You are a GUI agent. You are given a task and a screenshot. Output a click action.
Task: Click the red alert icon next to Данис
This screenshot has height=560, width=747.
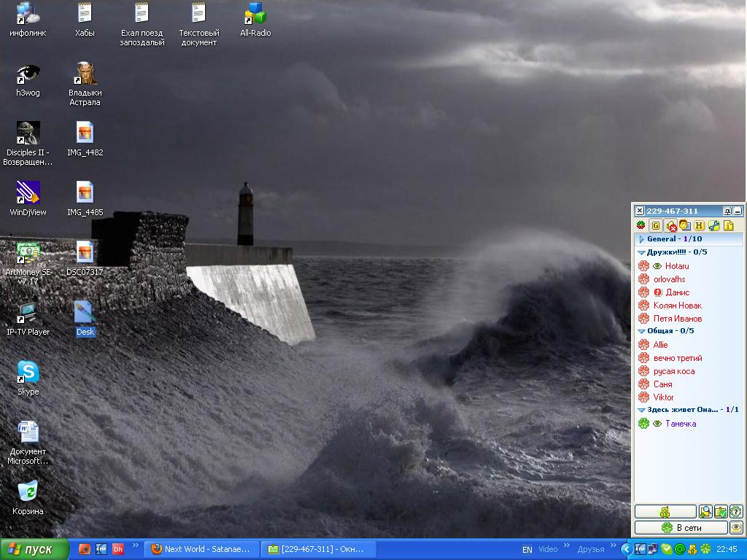point(658,292)
